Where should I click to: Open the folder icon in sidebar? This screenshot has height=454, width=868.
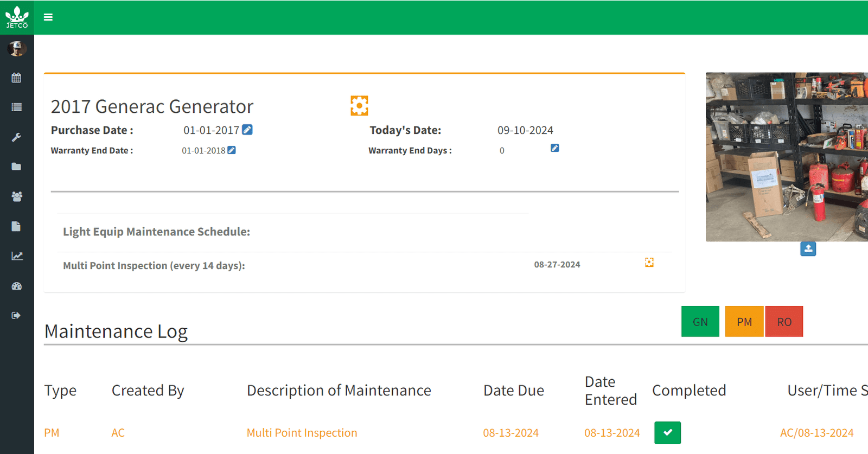point(17,167)
